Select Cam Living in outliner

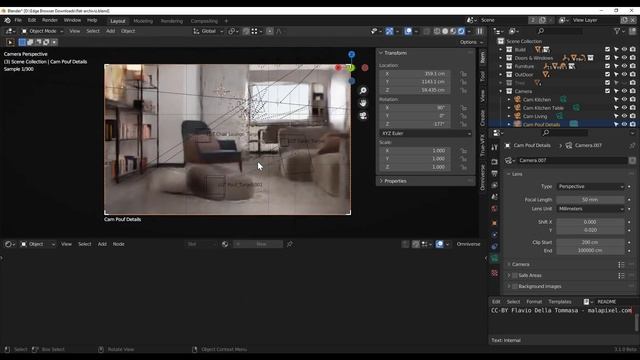pos(535,116)
